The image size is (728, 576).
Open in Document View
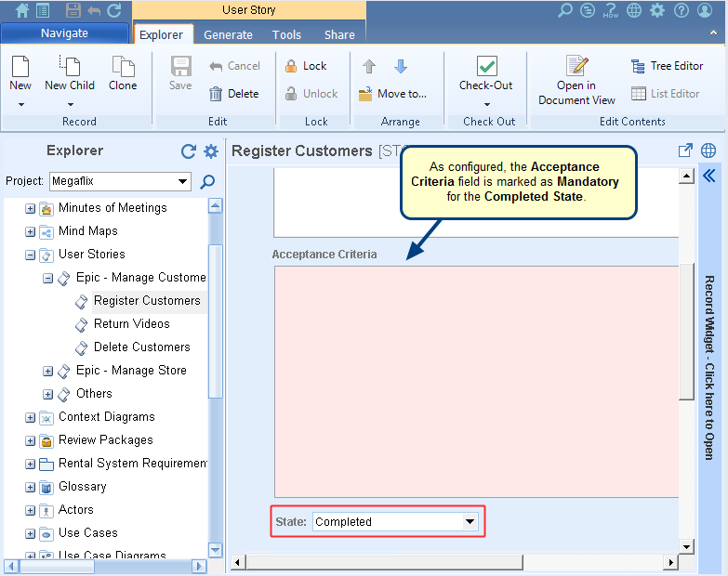(x=576, y=80)
